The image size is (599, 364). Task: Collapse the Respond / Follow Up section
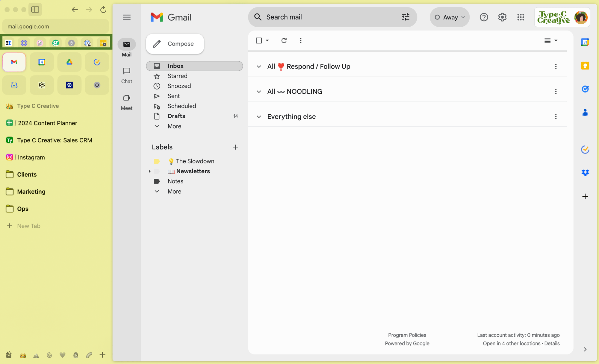[x=259, y=66]
